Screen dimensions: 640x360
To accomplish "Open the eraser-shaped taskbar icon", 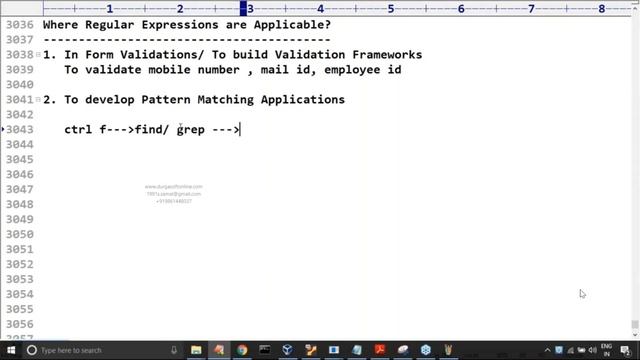I will [403, 350].
